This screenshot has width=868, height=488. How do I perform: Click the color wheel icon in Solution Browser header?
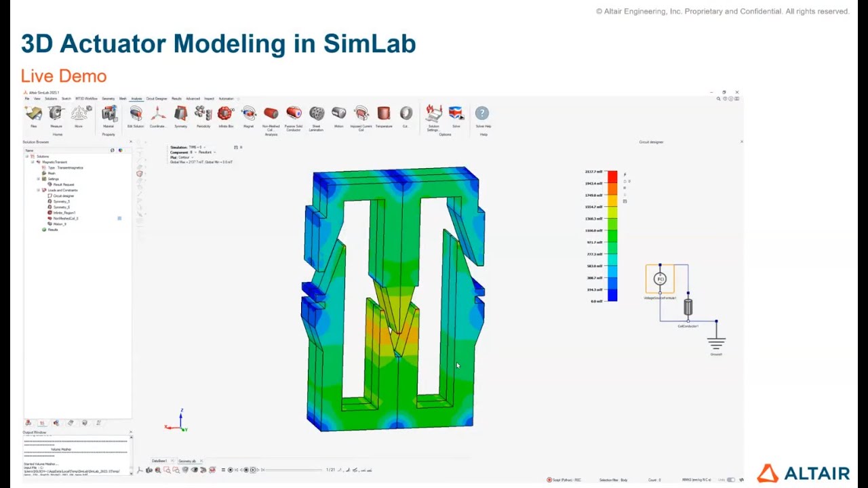120,150
